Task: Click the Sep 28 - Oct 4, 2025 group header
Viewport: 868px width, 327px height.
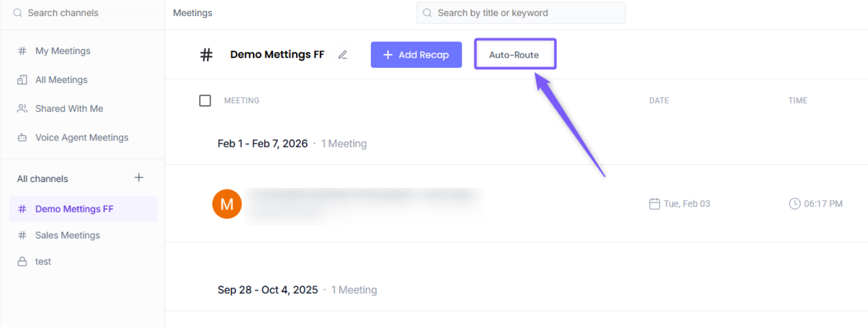Action: coord(267,290)
